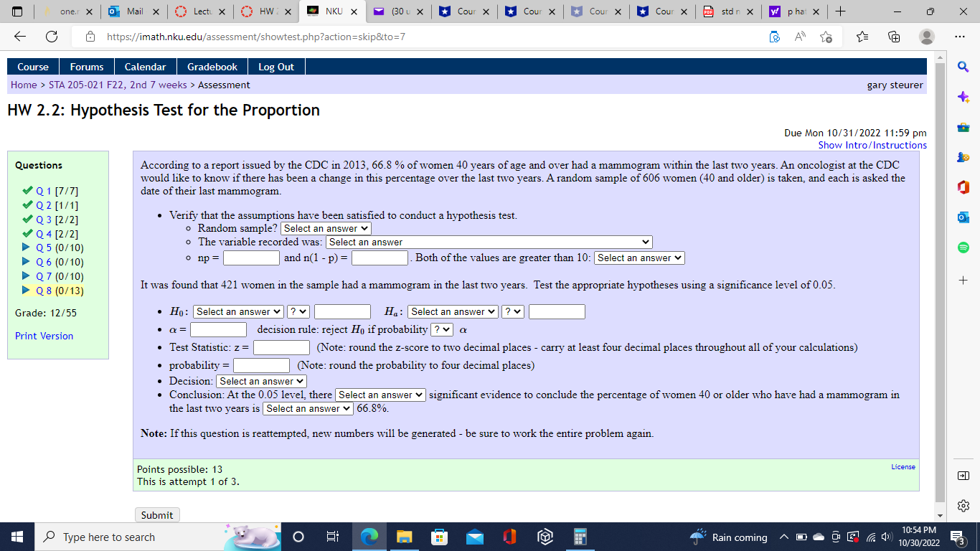Open the Forums menu item
Screen dimensions: 980x551
[x=87, y=67]
